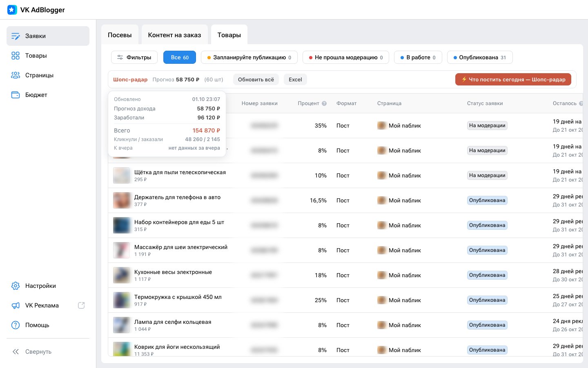
Task: Open thumbnail of Набор контейнеров для еды
Action: click(122, 225)
